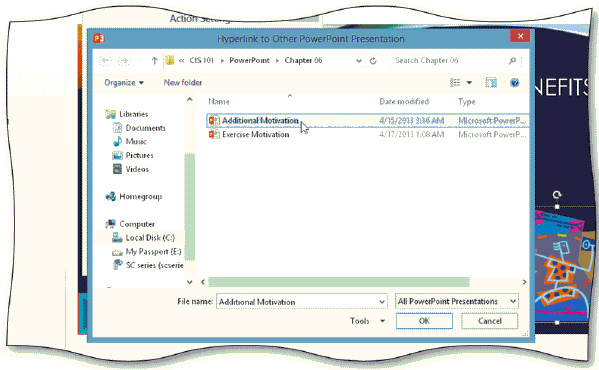Screen dimensions: 599x370
Task: Click the Pictures library icon
Action: tap(117, 155)
